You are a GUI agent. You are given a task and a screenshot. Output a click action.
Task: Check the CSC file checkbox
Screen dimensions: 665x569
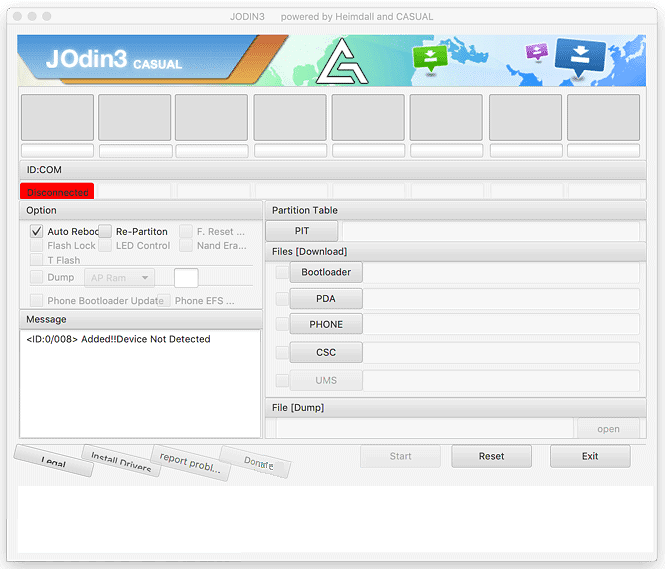(282, 352)
